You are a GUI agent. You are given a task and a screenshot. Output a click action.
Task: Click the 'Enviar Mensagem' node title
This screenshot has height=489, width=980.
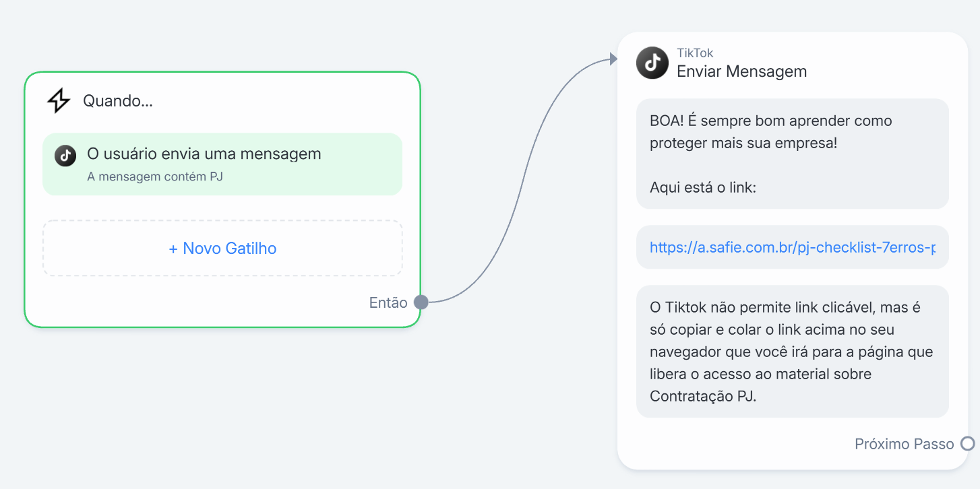click(x=741, y=71)
